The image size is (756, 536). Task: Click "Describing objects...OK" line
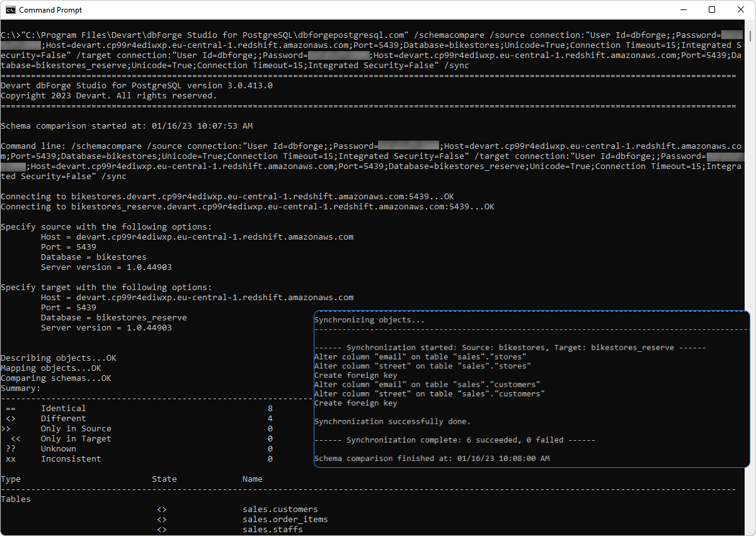point(59,358)
